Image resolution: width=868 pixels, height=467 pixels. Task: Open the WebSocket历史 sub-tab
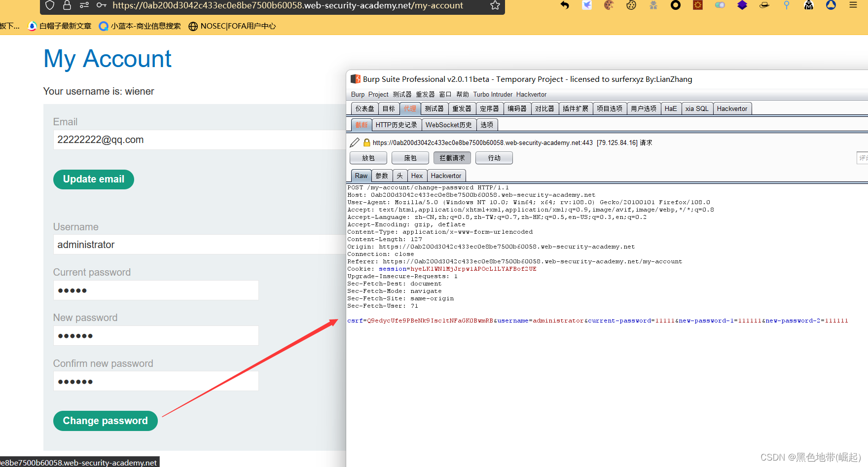[449, 125]
